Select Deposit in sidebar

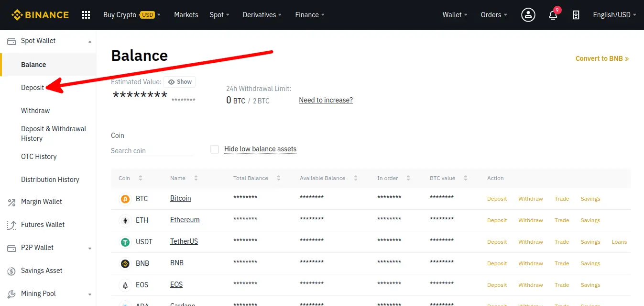(33, 88)
